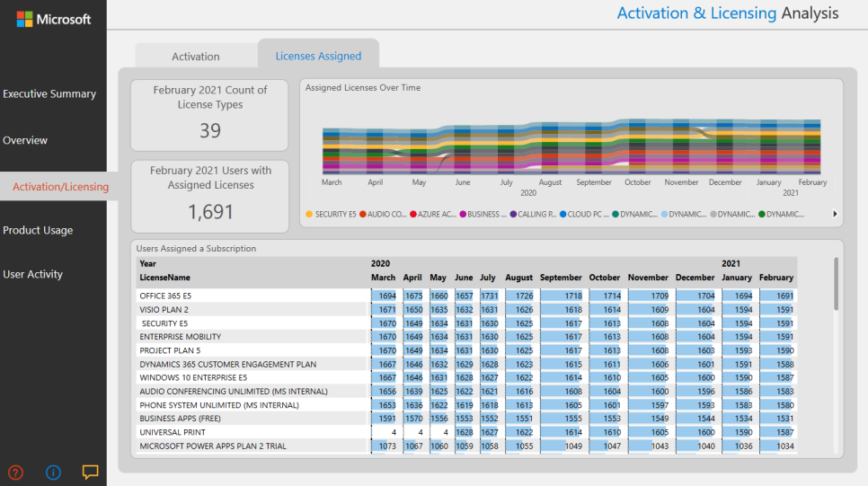
Task: Click the 2021 year header in table
Action: coord(731,263)
